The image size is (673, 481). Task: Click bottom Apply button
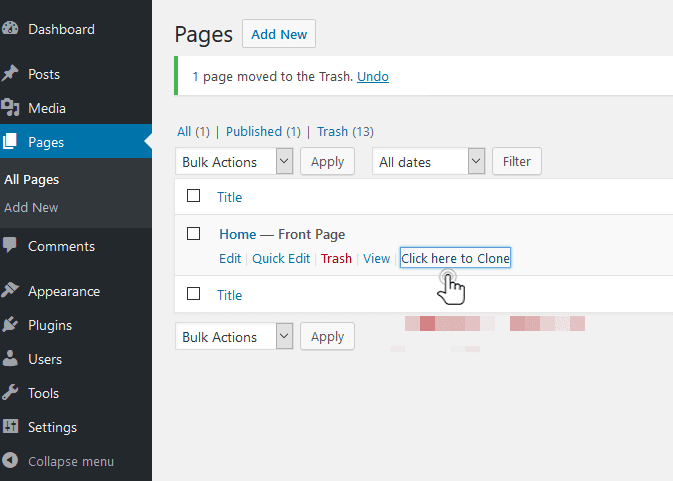coord(327,336)
